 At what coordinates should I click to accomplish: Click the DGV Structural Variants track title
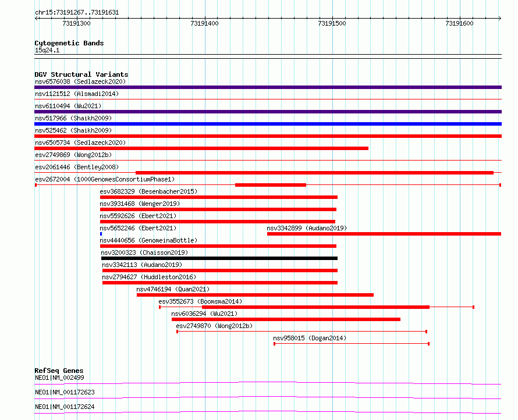pyautogui.click(x=81, y=74)
